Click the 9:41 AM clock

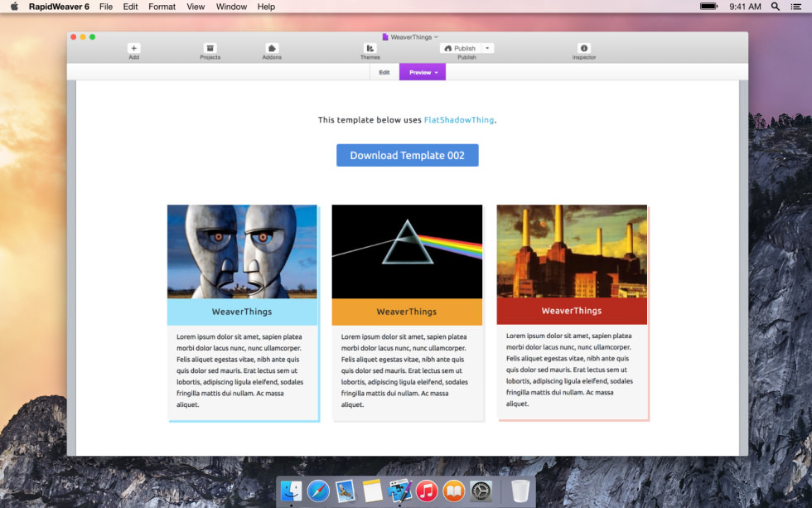click(745, 7)
